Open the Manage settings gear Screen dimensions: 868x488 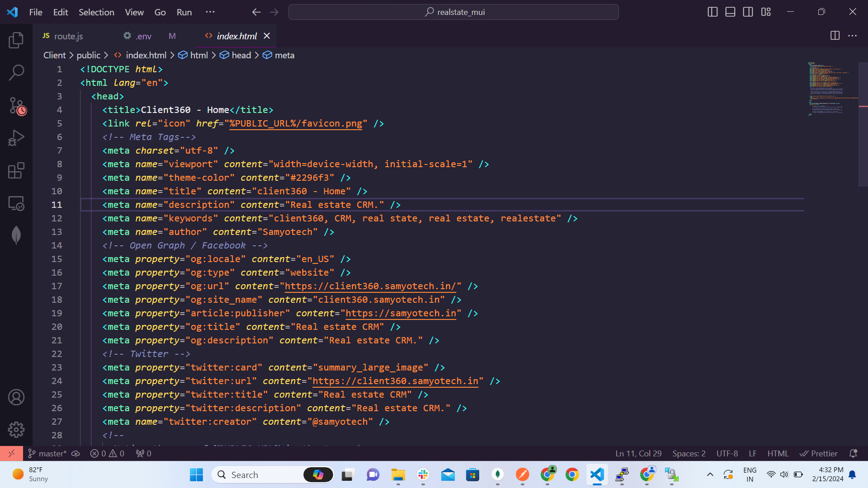[16, 429]
